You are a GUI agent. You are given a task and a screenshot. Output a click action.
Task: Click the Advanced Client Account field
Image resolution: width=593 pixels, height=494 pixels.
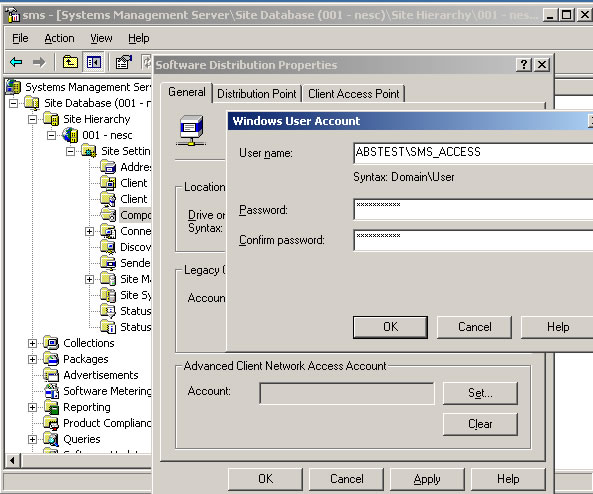[347, 393]
